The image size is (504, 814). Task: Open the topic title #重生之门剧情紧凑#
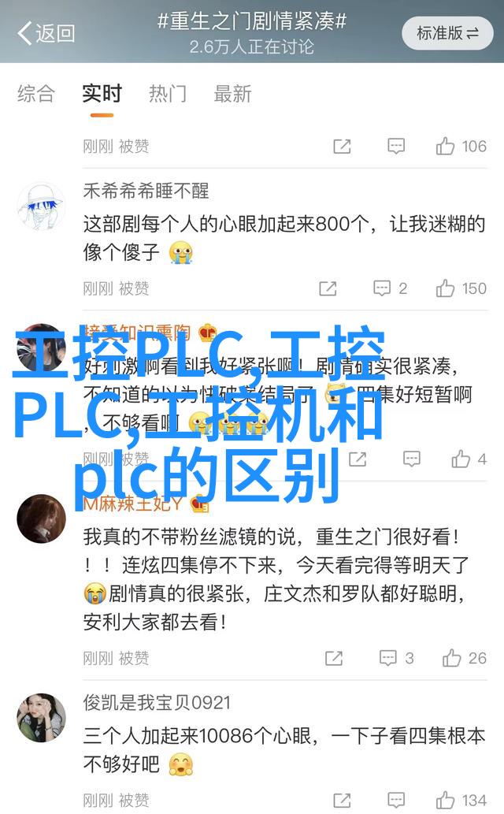tap(252, 22)
